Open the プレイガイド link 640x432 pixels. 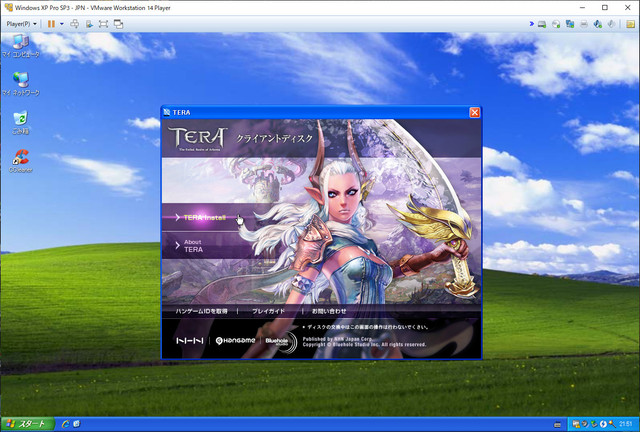[268, 311]
